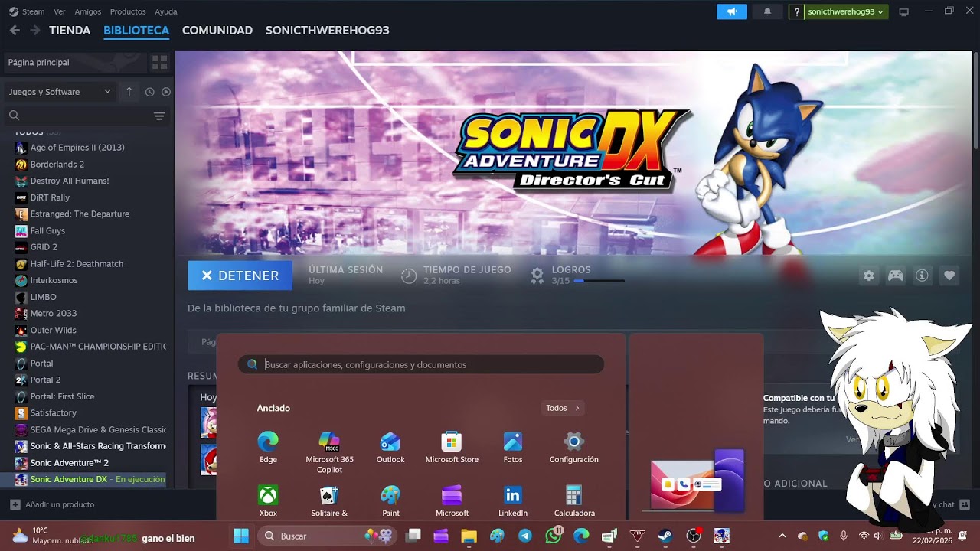Image resolution: width=980 pixels, height=551 pixels.
Task: Switch to COMUNIDAD tab
Action: click(x=217, y=31)
